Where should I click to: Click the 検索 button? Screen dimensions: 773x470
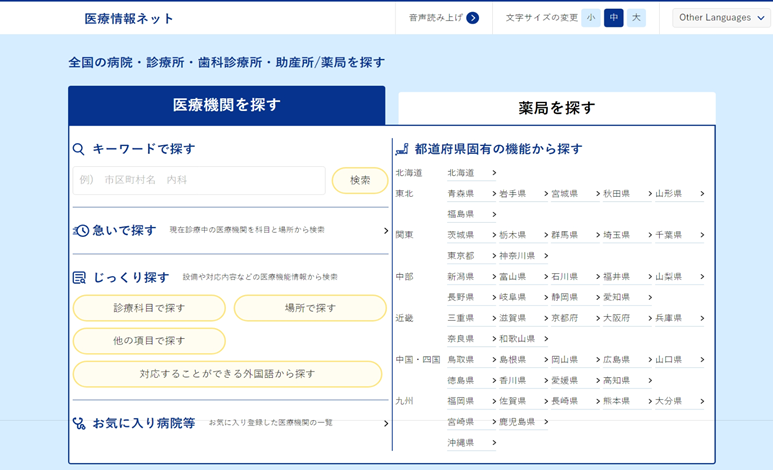360,181
